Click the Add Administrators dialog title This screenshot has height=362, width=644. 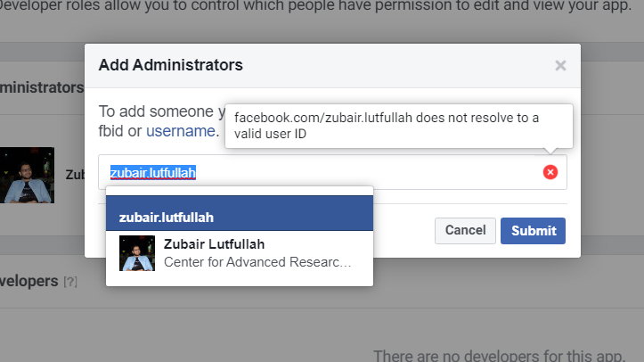tap(170, 65)
